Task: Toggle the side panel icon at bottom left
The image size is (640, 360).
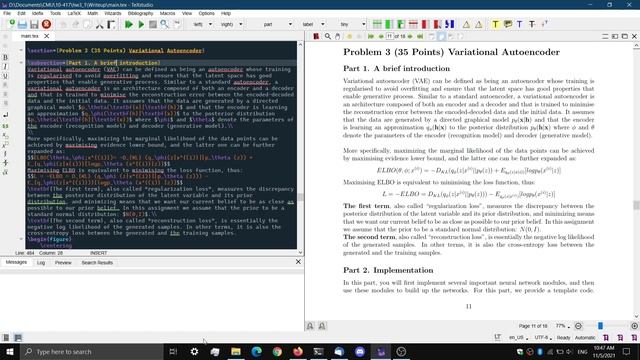Action: click(6, 338)
